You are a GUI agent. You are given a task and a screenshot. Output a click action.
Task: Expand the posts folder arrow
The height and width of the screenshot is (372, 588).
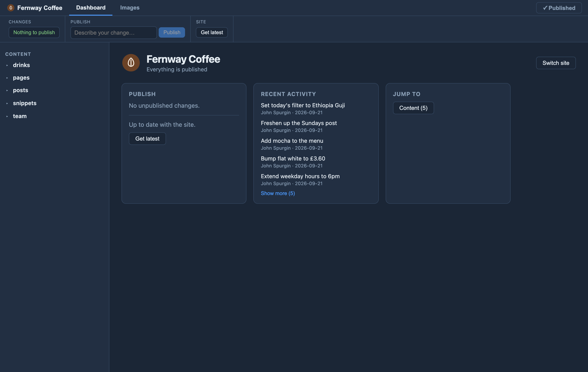7,90
